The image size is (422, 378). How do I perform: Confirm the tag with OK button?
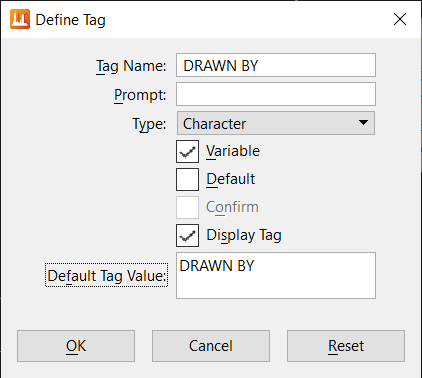coord(76,346)
